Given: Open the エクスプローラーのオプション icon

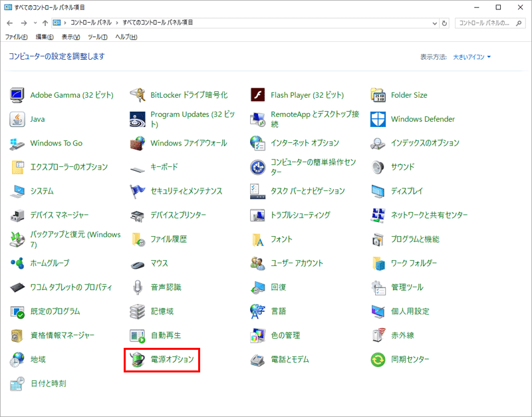Looking at the screenshot, I should 17,168.
